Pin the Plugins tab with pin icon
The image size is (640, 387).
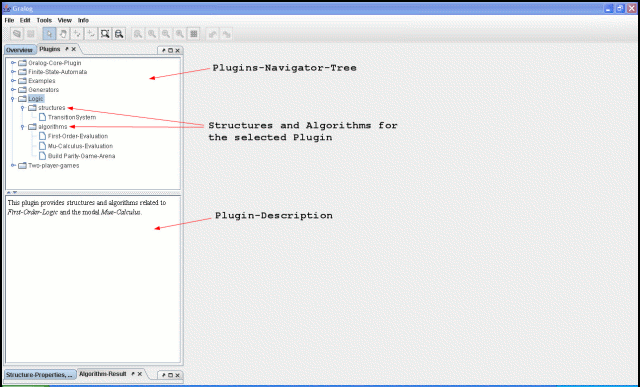click(x=67, y=49)
